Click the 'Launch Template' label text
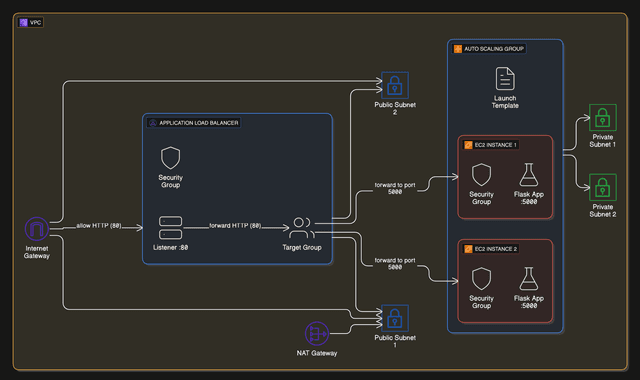 coord(505,102)
